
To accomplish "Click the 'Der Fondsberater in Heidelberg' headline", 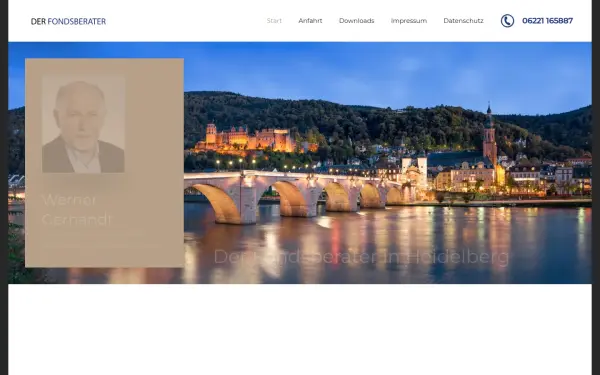I will (x=361, y=257).
